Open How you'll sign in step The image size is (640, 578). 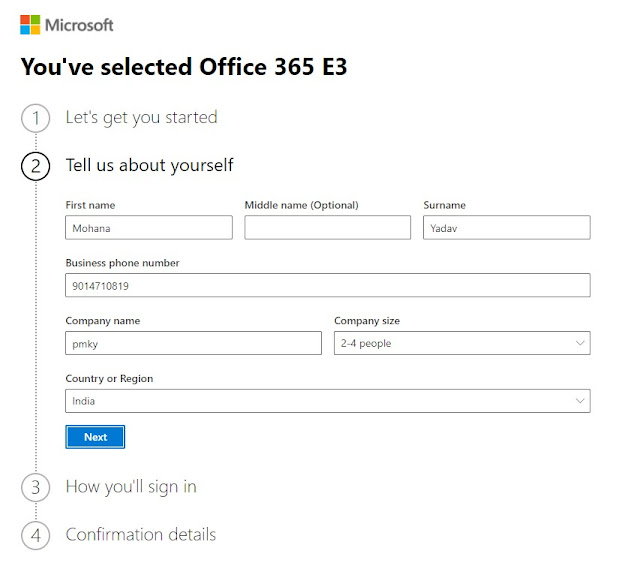click(131, 487)
